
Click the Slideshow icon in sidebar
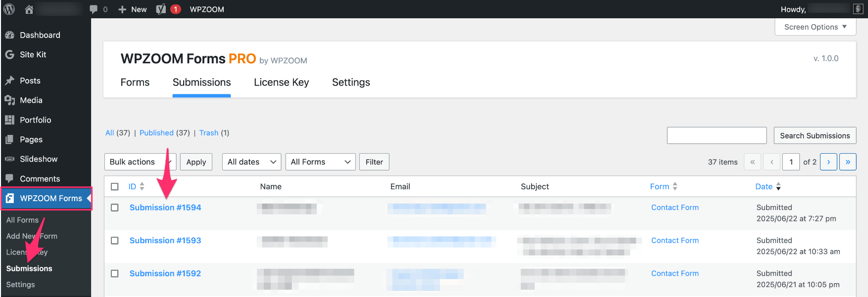tap(9, 159)
